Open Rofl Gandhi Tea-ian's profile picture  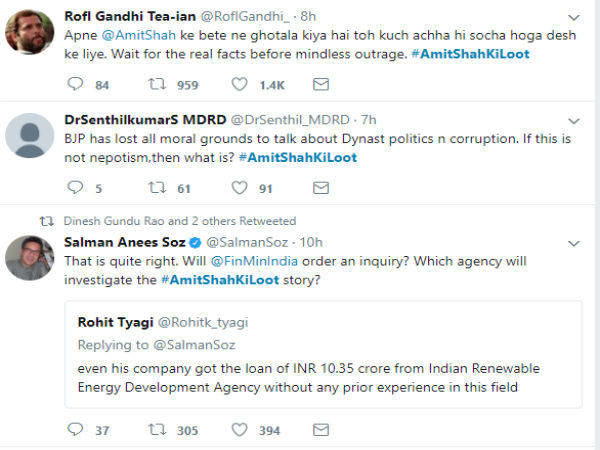[31, 36]
